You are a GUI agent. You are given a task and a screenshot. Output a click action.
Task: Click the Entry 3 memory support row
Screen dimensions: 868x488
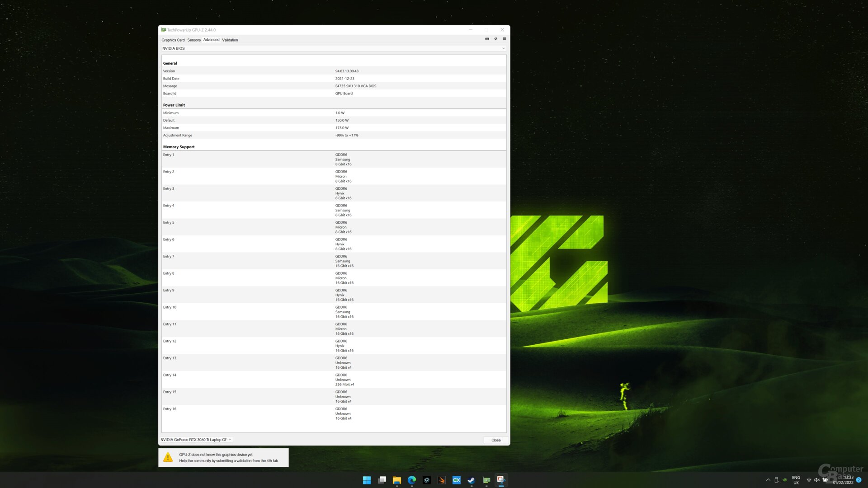pyautogui.click(x=334, y=193)
